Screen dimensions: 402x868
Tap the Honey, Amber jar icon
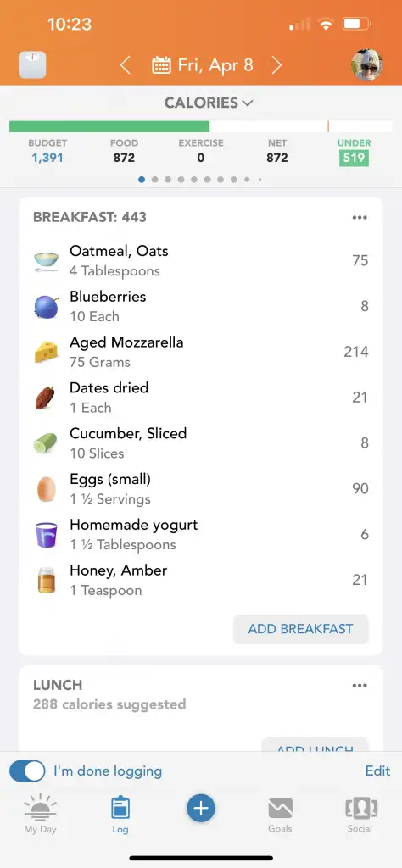[47, 580]
